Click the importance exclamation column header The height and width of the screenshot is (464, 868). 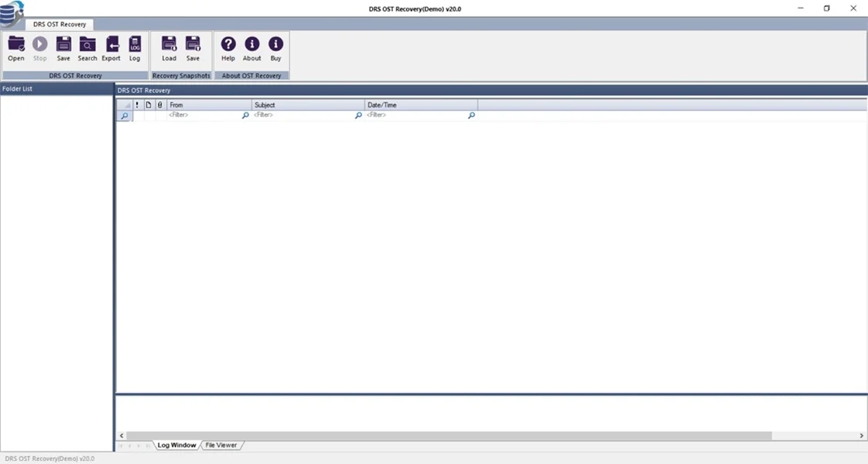137,104
